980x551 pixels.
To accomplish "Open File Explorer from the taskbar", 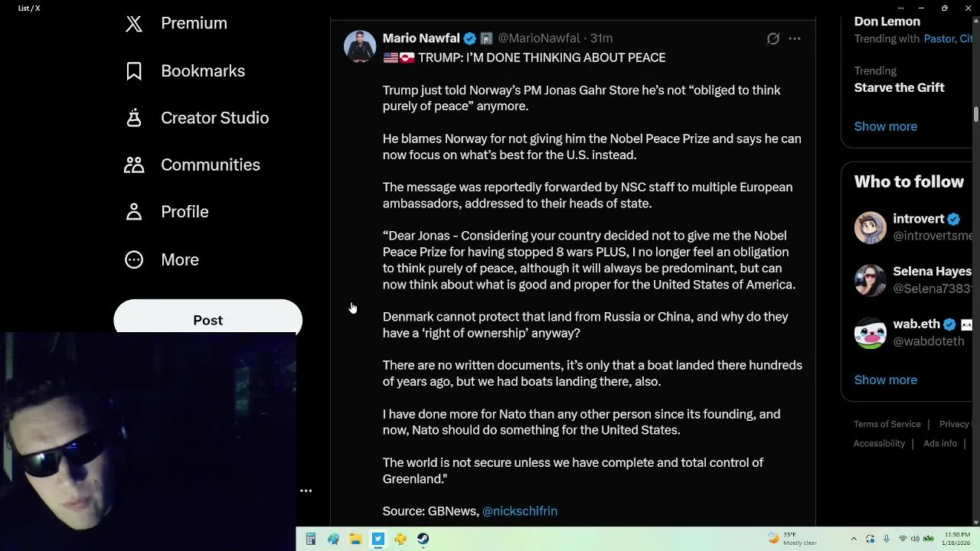I will (355, 540).
